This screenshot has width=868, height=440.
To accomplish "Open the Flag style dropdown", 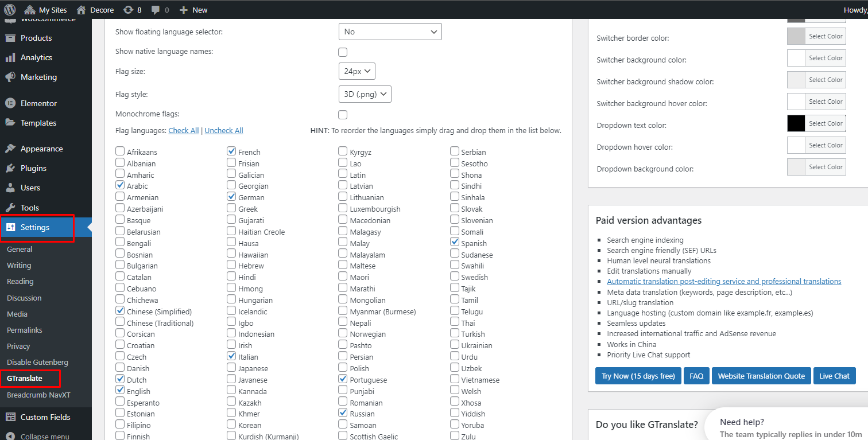I will 365,94.
